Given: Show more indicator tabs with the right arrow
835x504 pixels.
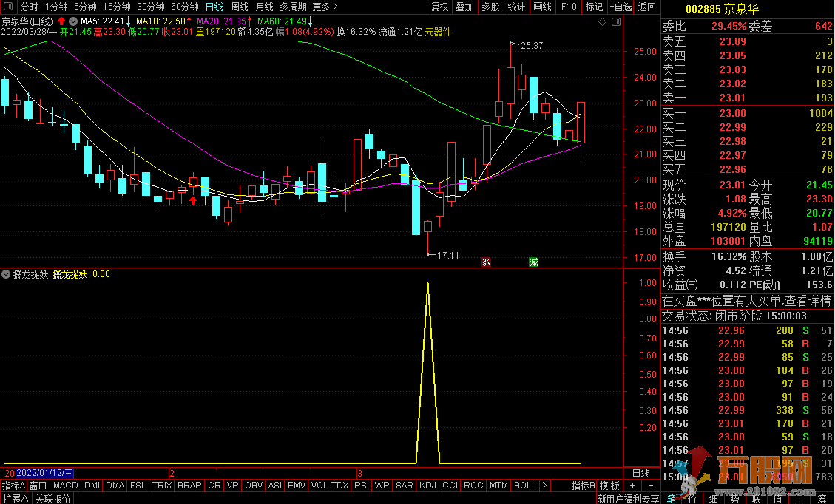Looking at the screenshot, I should [544, 486].
